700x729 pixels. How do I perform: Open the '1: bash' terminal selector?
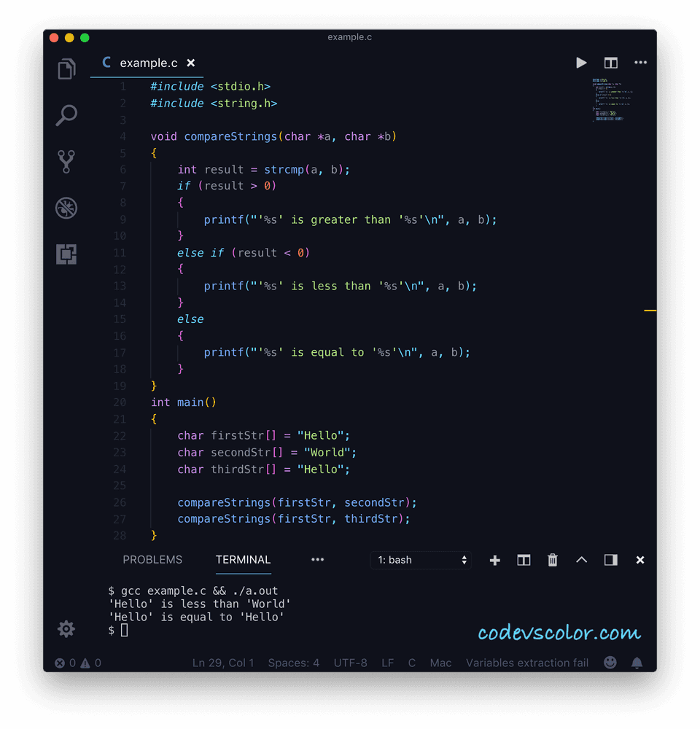pyautogui.click(x=421, y=560)
